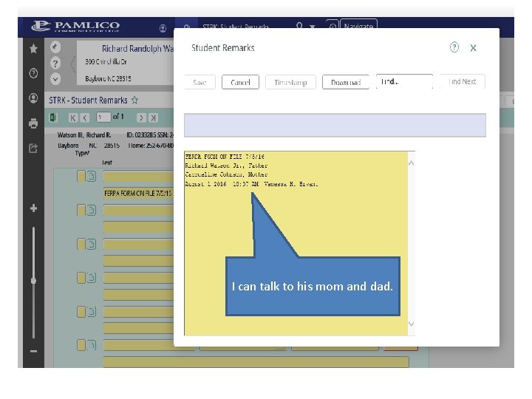Click the printer icon in the sidebar

pos(33,123)
